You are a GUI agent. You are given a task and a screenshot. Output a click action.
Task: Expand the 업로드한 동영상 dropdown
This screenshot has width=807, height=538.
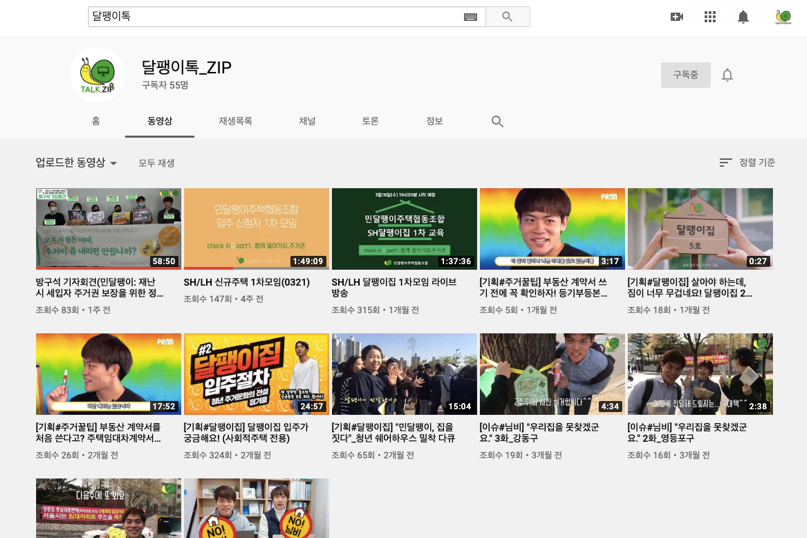(x=76, y=163)
